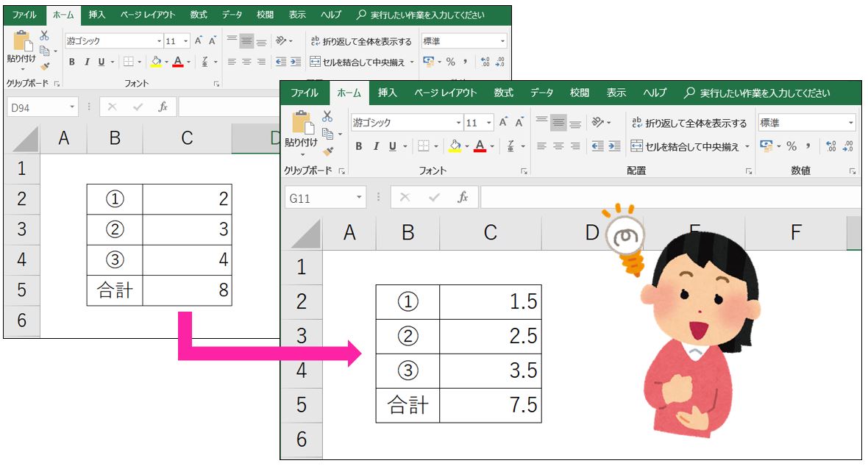Click the percent style % icon

pyautogui.click(x=791, y=146)
